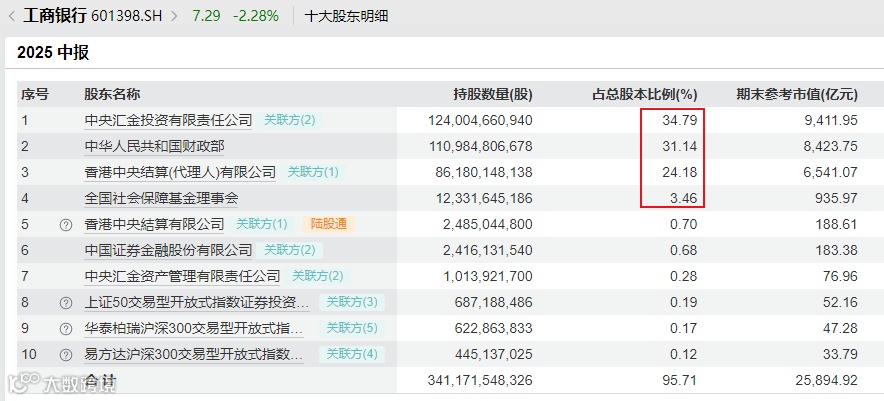Go to next stock with right chevron
The width and height of the screenshot is (884, 401).
pos(174,16)
